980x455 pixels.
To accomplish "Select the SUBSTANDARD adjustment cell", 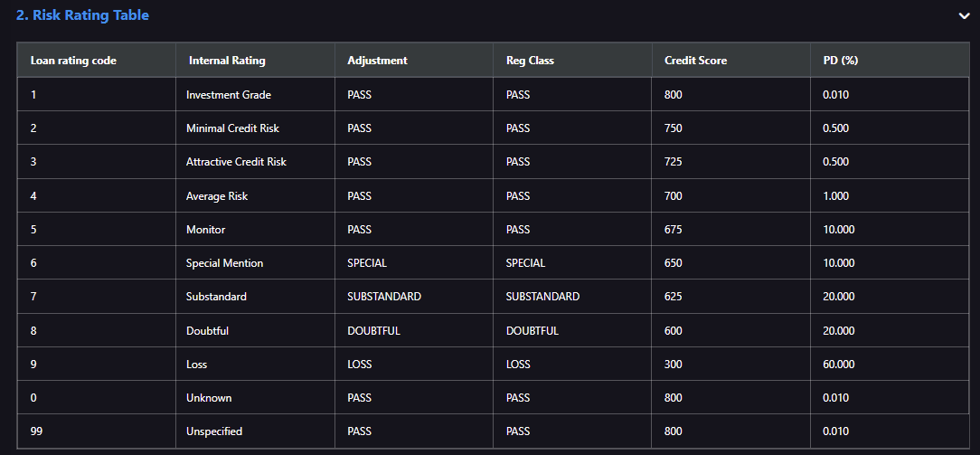I will pos(414,297).
